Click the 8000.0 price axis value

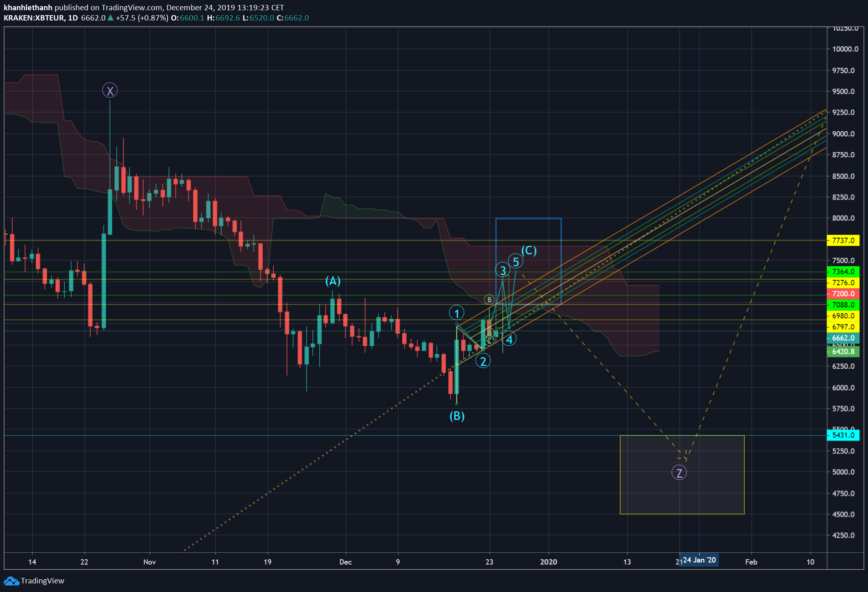[x=843, y=218]
